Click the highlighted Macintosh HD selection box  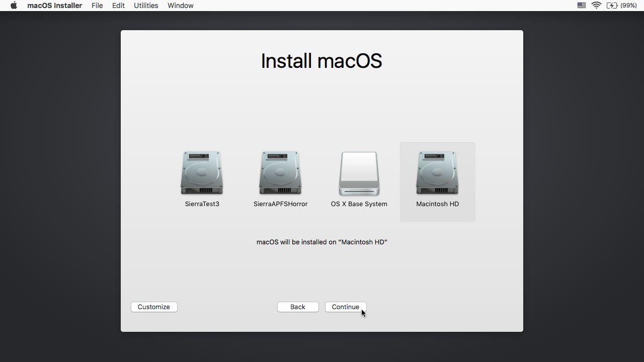[x=437, y=182]
